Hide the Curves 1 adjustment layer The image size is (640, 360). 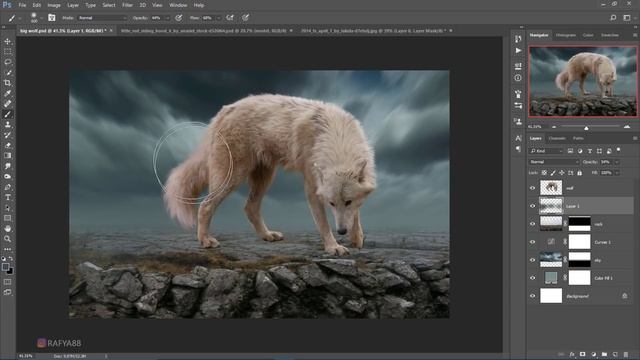[532, 242]
